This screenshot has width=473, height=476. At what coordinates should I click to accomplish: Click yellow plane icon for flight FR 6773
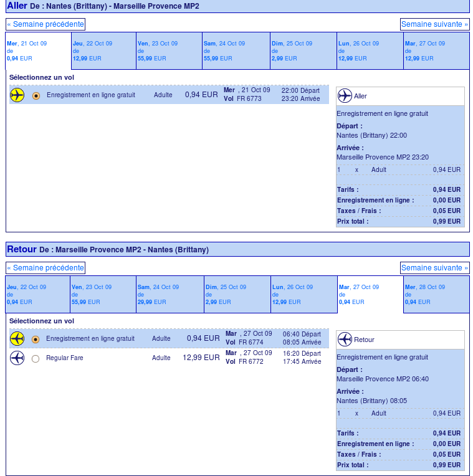point(17,95)
